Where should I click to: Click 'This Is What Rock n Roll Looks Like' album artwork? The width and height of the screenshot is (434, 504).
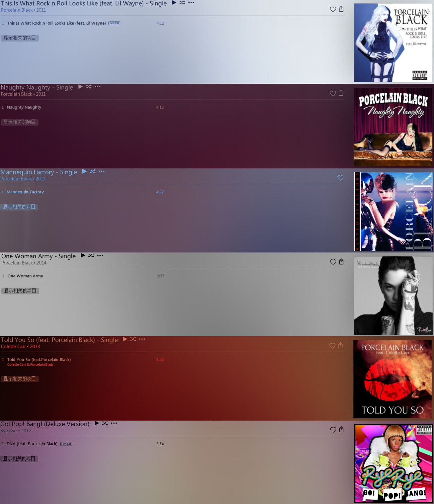[x=393, y=43]
